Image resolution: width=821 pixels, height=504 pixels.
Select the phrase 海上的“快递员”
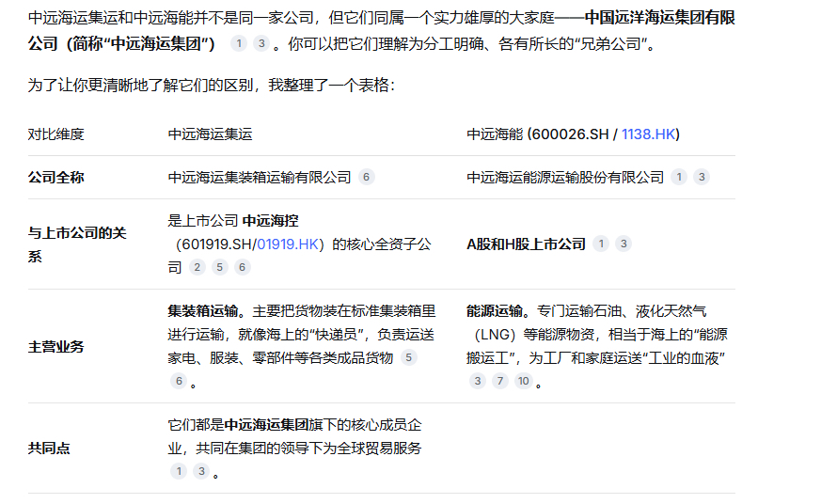pos(315,335)
